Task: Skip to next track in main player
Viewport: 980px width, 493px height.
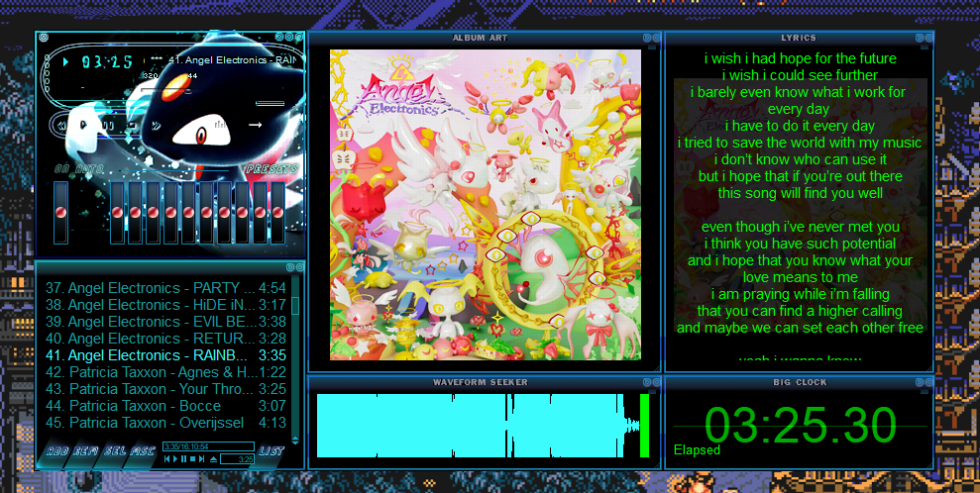Action: coord(157,126)
